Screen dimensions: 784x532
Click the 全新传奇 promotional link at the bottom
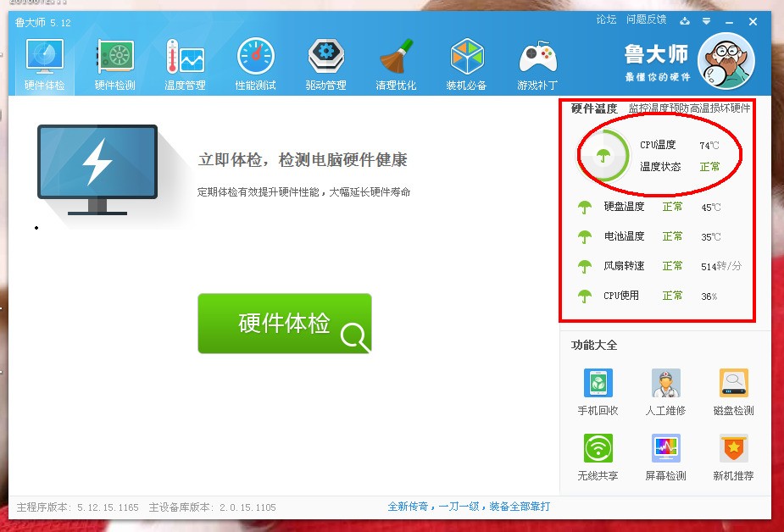pos(469,507)
